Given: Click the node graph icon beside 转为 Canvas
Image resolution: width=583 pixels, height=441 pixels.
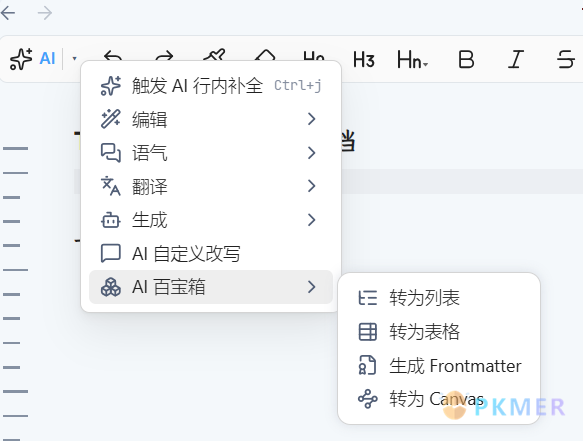Looking at the screenshot, I should (x=368, y=399).
